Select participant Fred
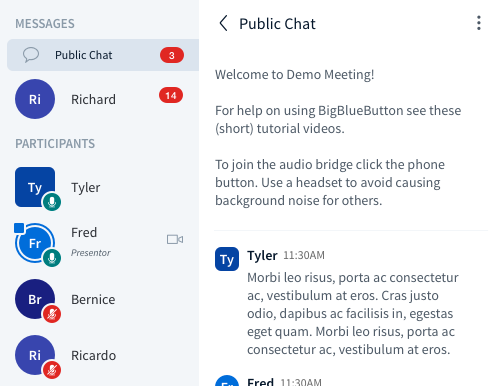The image size is (503, 386). [103, 243]
